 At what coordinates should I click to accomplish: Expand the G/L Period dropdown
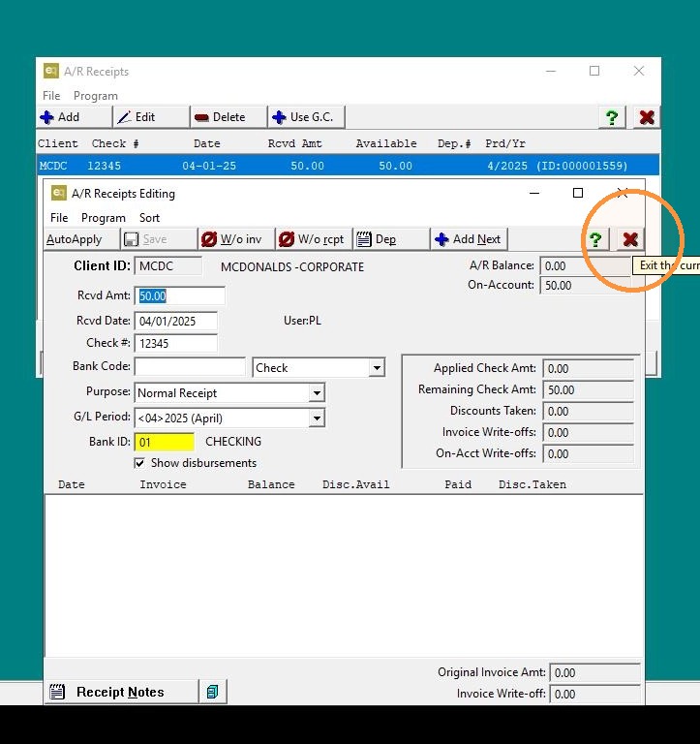click(317, 418)
